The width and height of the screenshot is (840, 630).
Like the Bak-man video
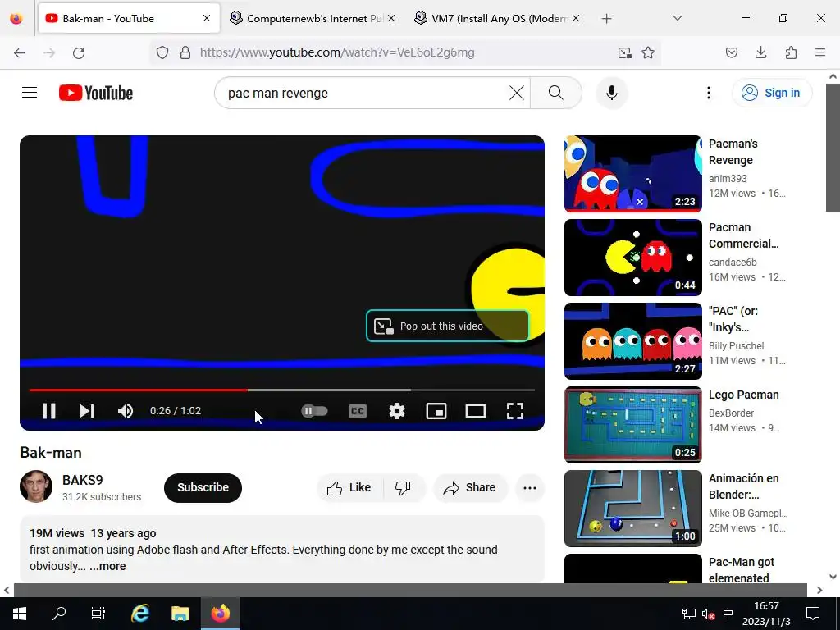pos(349,487)
